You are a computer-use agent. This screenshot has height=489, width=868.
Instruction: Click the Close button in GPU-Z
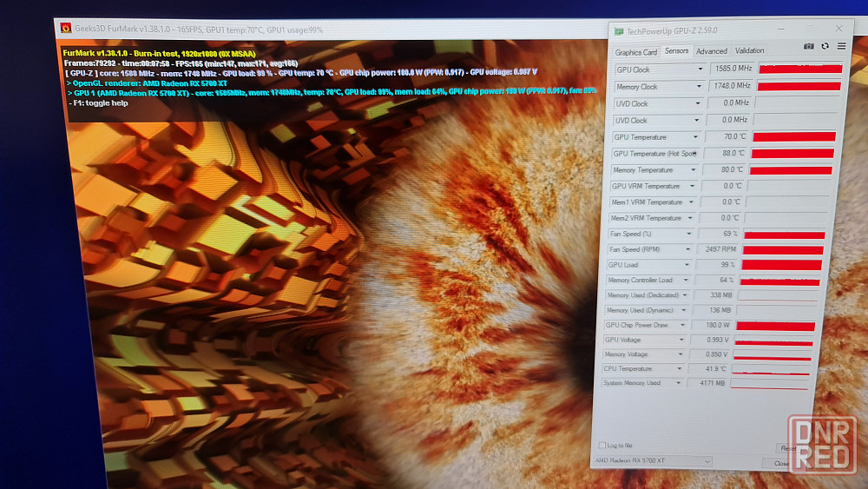[x=780, y=463]
